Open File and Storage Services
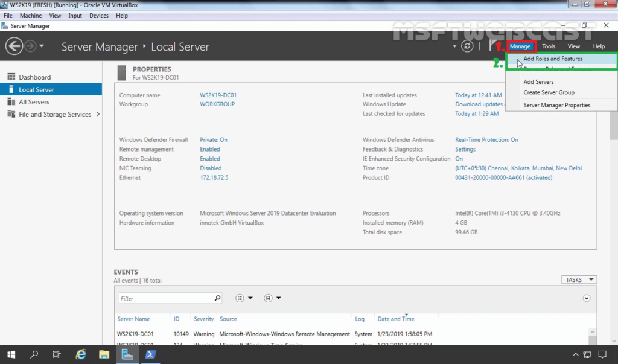Viewport: 618px width, 364px height. pyautogui.click(x=55, y=114)
